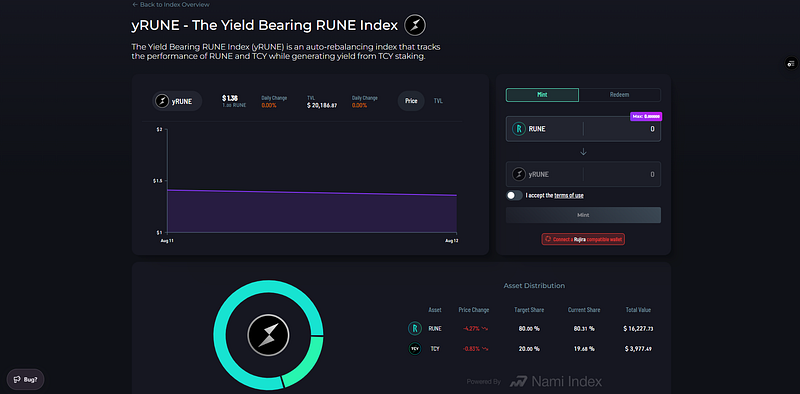Click the Mint submit button

583,215
